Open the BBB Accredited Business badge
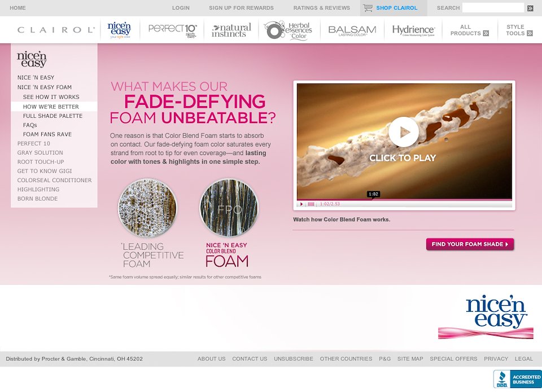Screen dimensions: 542x392 pyautogui.click(x=518, y=379)
